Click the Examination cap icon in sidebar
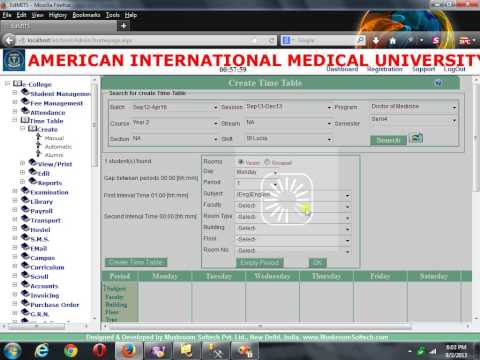This screenshot has width=480, height=360. (25, 191)
